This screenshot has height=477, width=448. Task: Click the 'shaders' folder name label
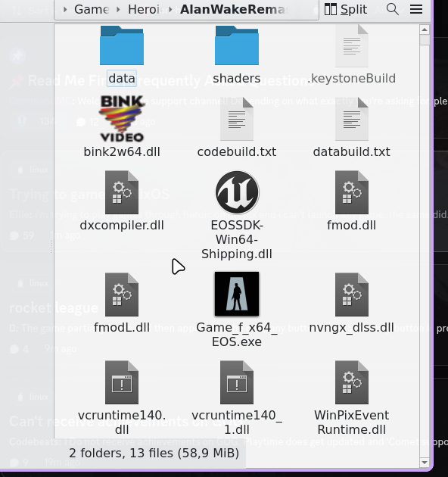click(237, 79)
